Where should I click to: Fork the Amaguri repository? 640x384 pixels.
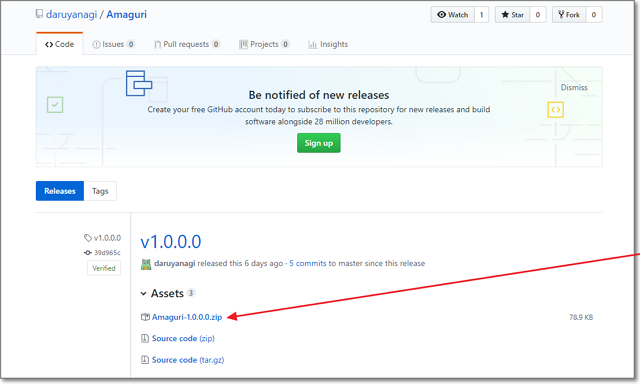[x=569, y=15]
